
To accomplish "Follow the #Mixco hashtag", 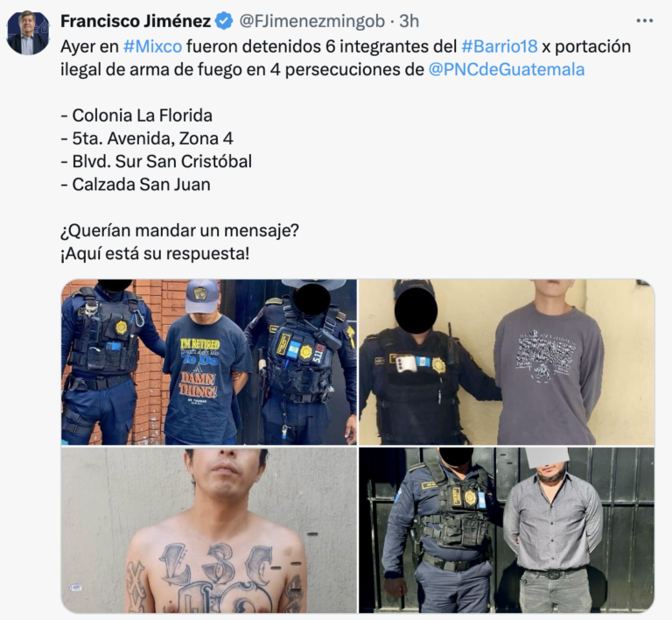I will [x=152, y=46].
